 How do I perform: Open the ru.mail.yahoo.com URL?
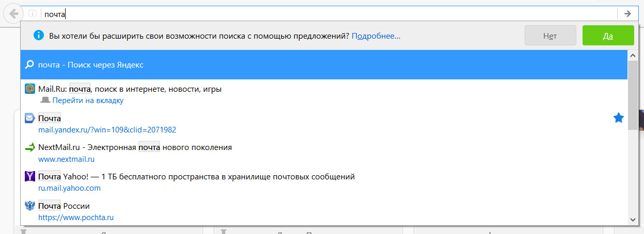69,188
